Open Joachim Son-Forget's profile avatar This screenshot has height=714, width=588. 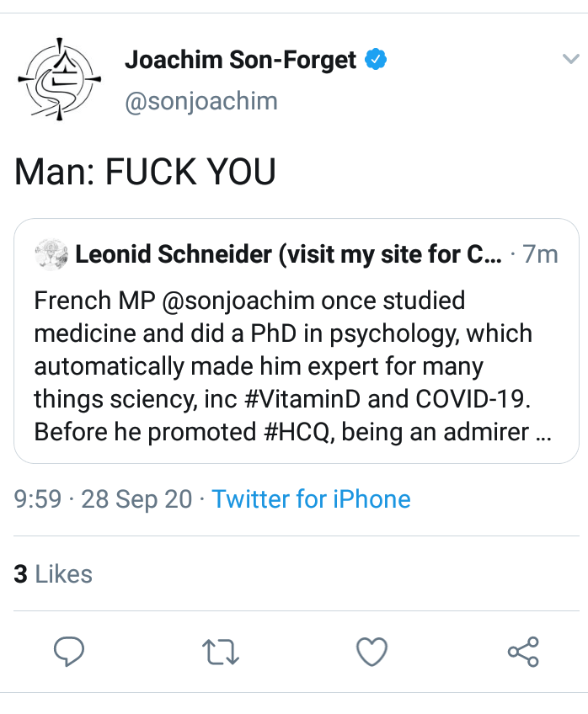(59, 78)
